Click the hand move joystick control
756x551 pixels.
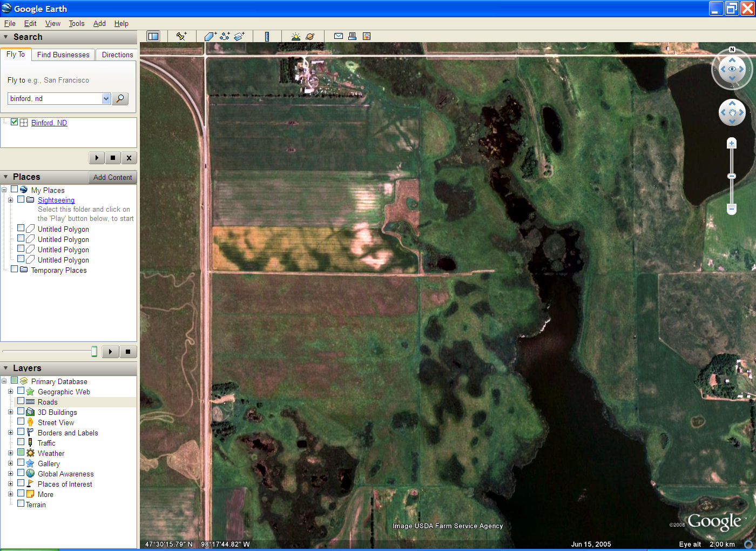point(732,113)
